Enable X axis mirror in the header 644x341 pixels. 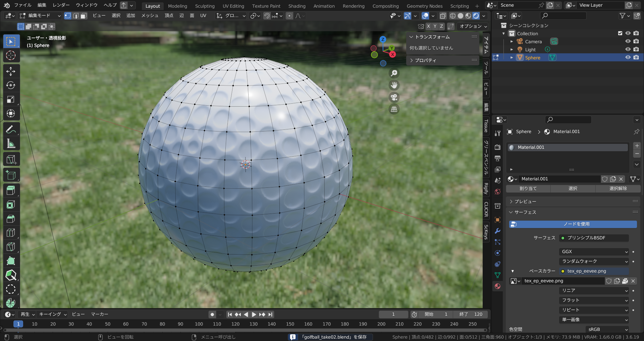coord(428,26)
